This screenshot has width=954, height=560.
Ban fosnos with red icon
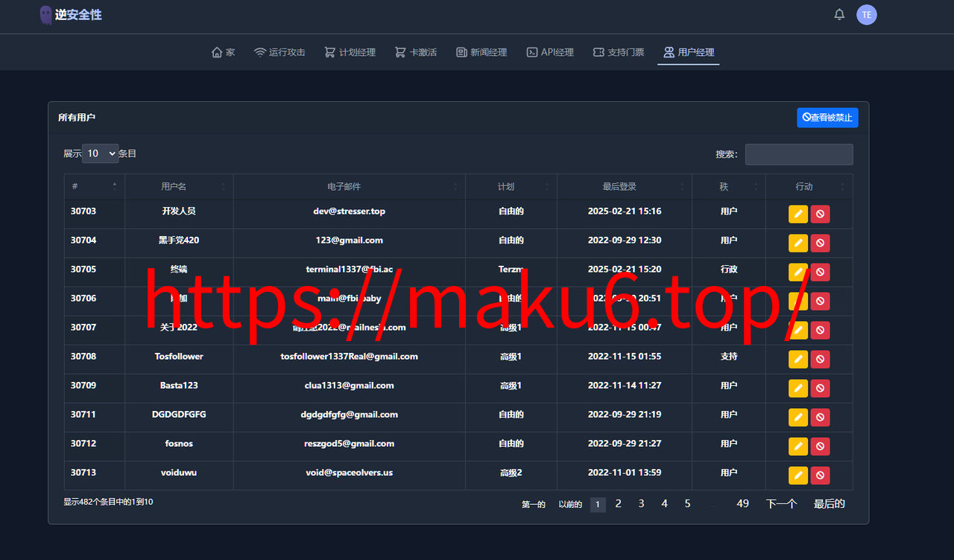[x=820, y=446]
